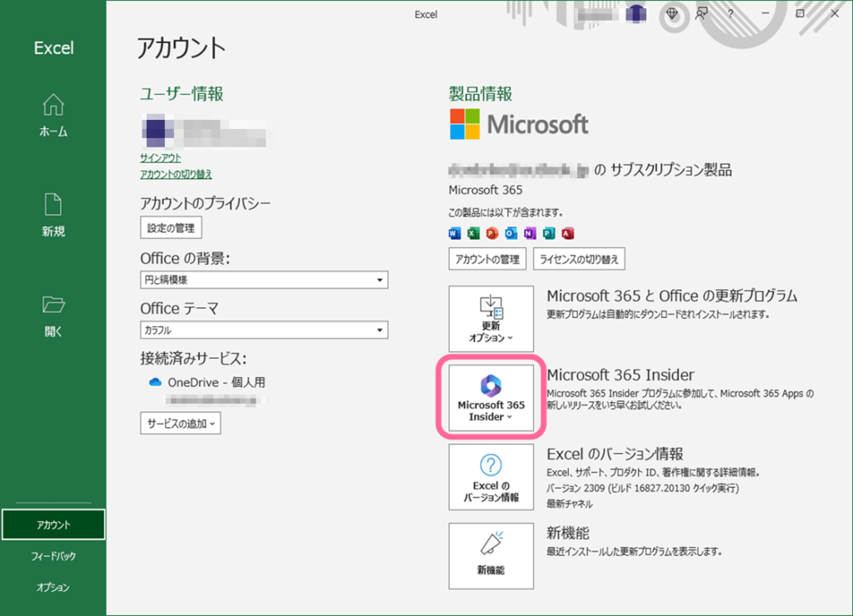The width and height of the screenshot is (853, 616).
Task: Click the 設定の管理 button
Action: (x=171, y=228)
